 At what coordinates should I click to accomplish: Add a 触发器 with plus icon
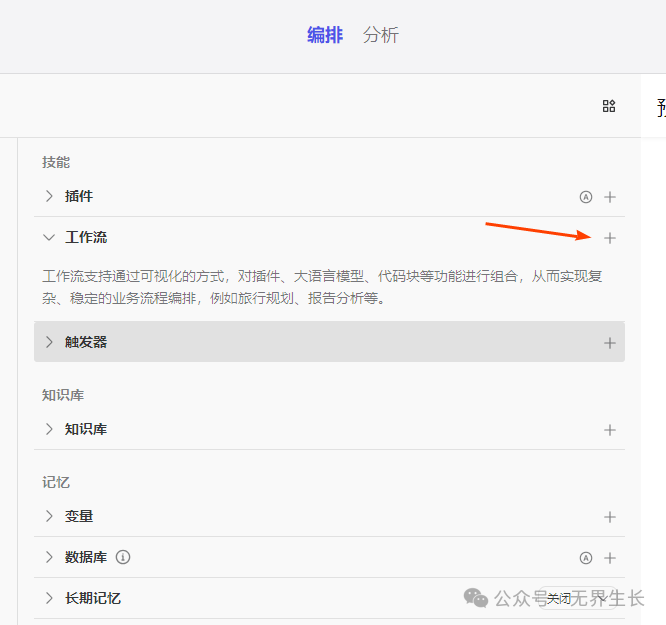(610, 343)
